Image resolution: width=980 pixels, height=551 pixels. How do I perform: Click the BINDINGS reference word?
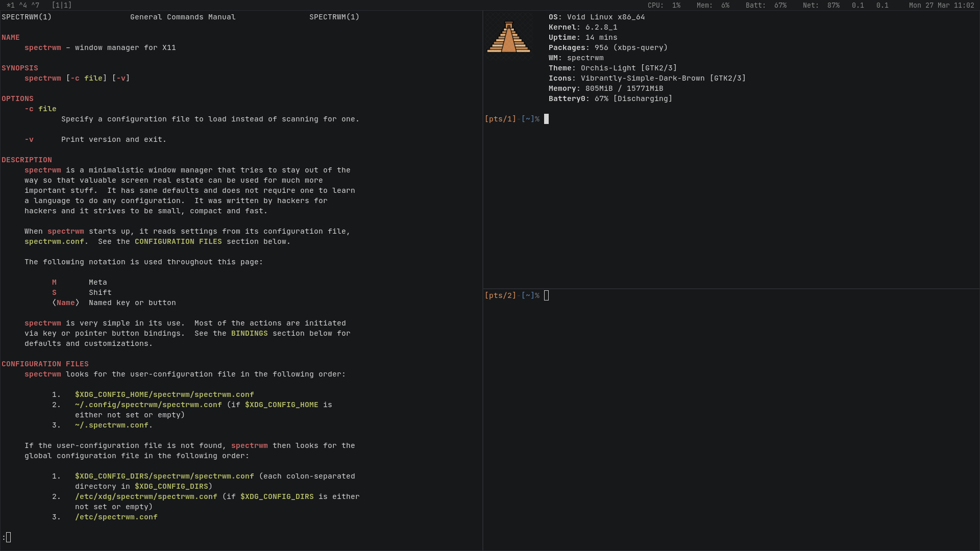[x=250, y=333]
